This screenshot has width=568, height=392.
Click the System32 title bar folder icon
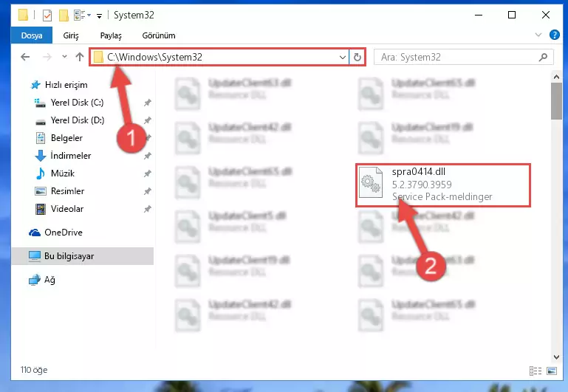click(23, 16)
